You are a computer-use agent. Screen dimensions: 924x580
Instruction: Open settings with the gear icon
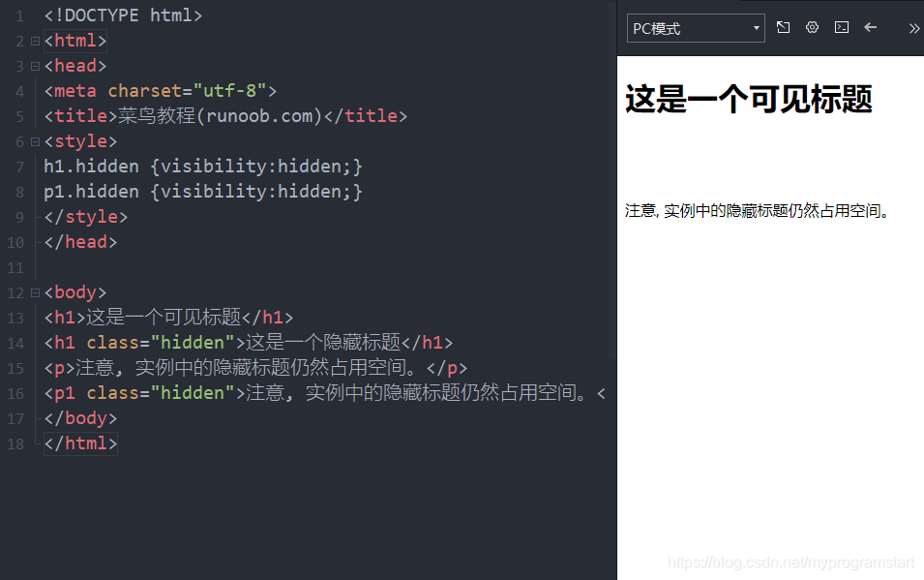812,27
